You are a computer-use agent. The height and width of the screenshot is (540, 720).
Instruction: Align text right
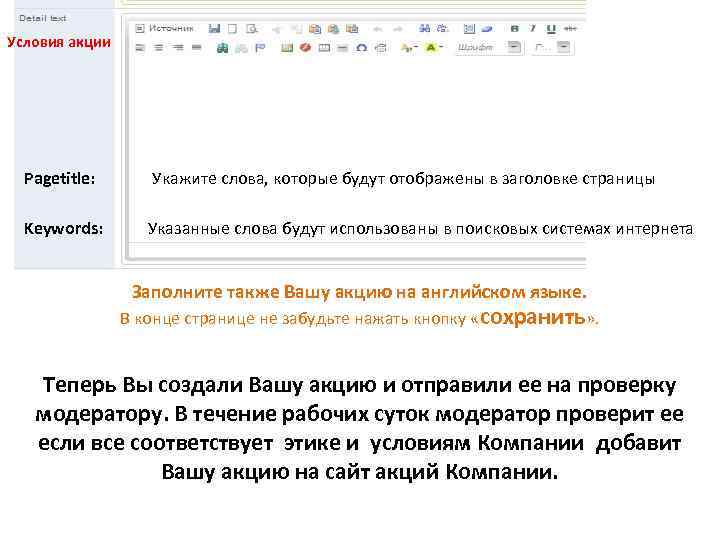click(x=178, y=47)
